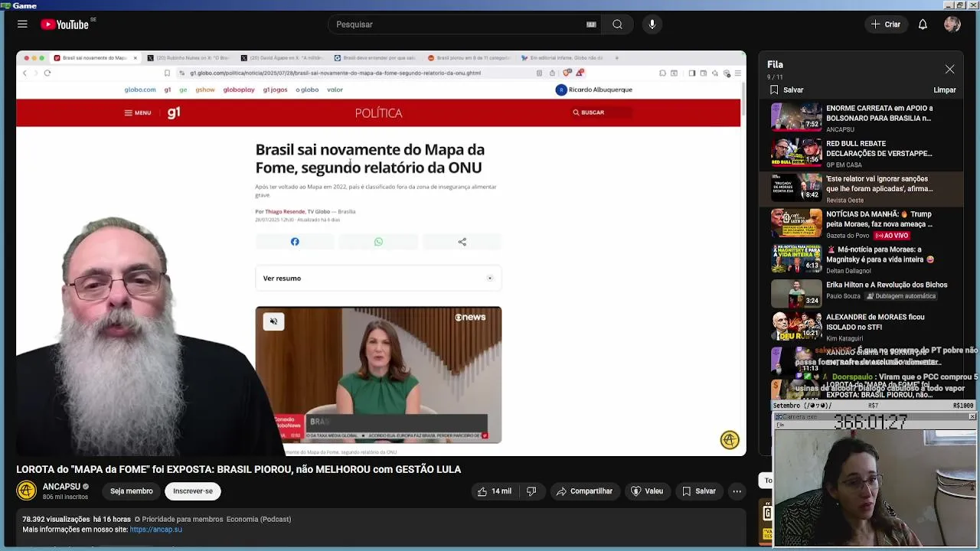Click the G1 MENU hamburger in video

pos(138,112)
